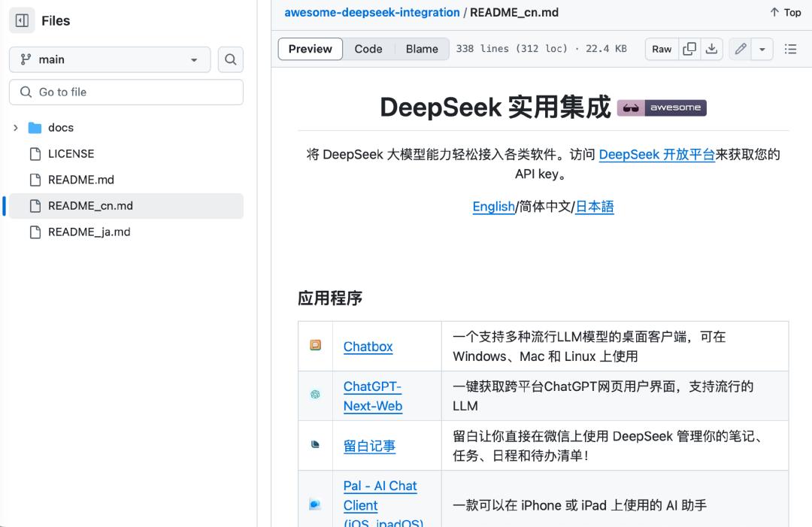Open the LICENSE file in the tree
This screenshot has height=527, width=812.
71,153
